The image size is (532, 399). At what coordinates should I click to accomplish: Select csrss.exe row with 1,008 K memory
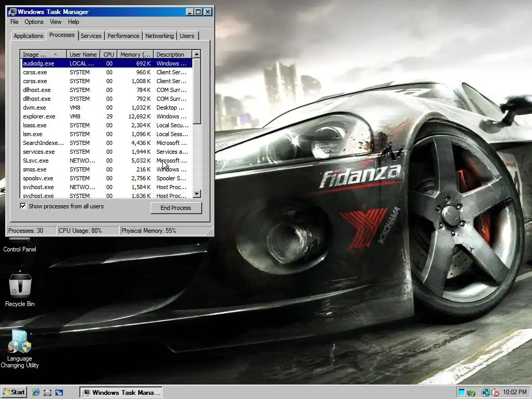(106, 81)
